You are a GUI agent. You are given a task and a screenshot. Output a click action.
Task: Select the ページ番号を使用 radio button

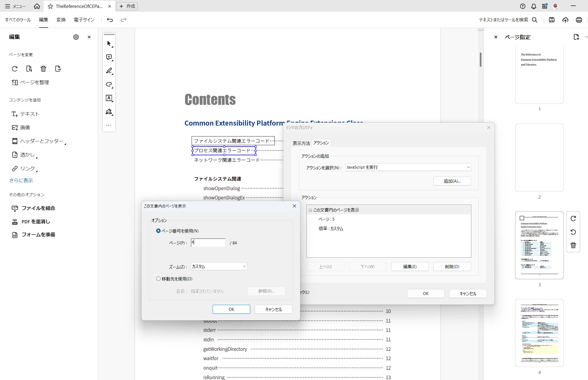pos(158,231)
